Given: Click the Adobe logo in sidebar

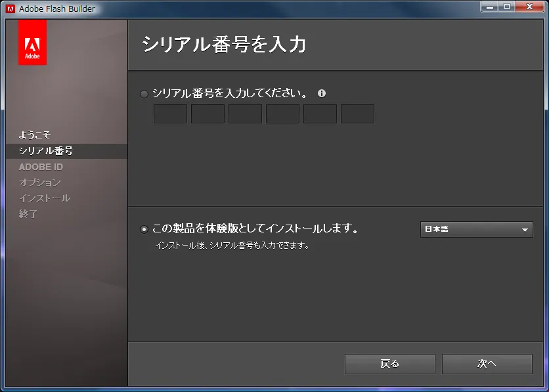Looking at the screenshot, I should [32, 42].
